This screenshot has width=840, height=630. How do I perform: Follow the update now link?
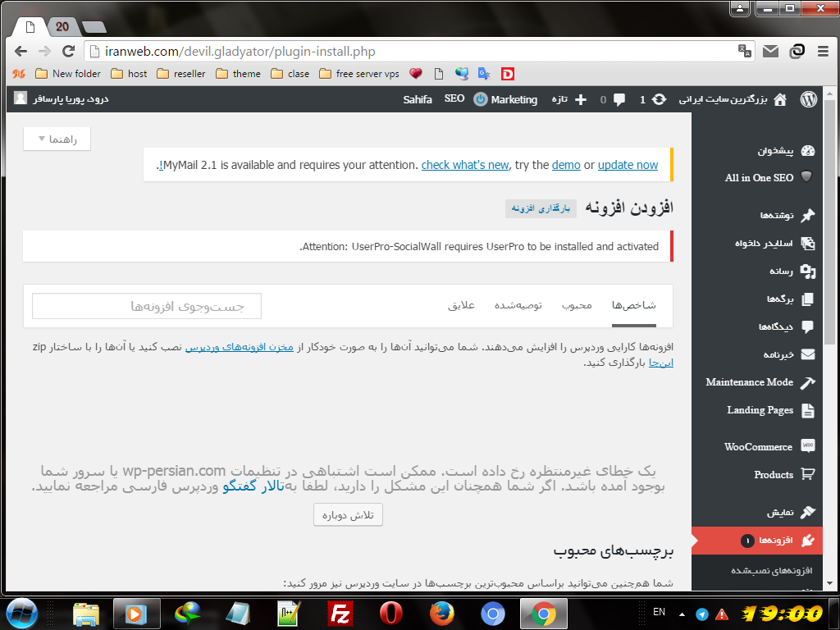tap(628, 165)
